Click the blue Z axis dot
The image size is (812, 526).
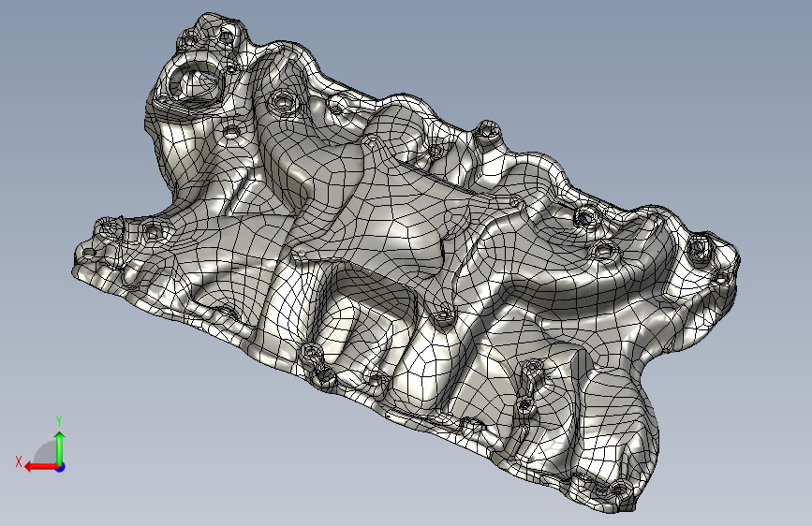[61, 467]
